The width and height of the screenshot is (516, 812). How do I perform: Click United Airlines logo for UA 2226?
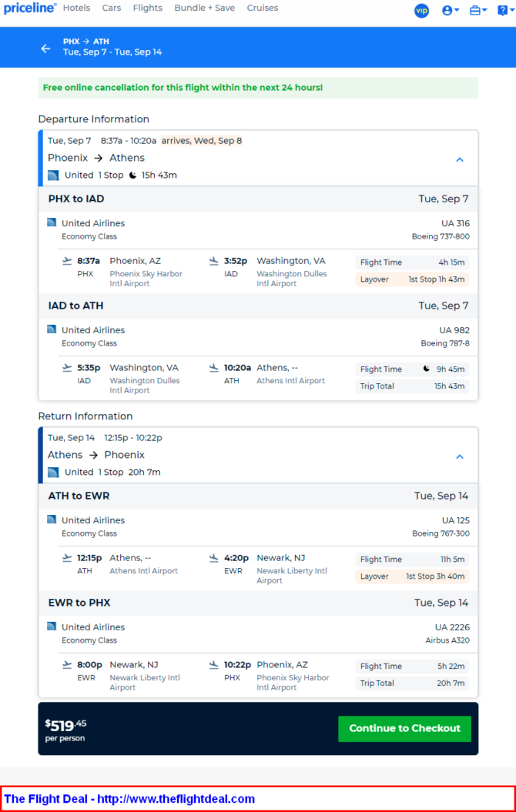pos(52,626)
